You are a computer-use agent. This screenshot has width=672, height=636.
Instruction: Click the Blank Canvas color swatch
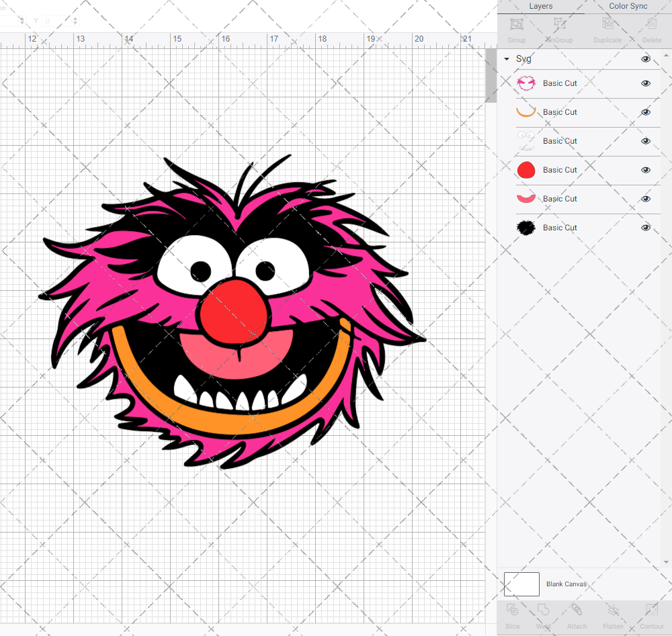click(x=521, y=584)
